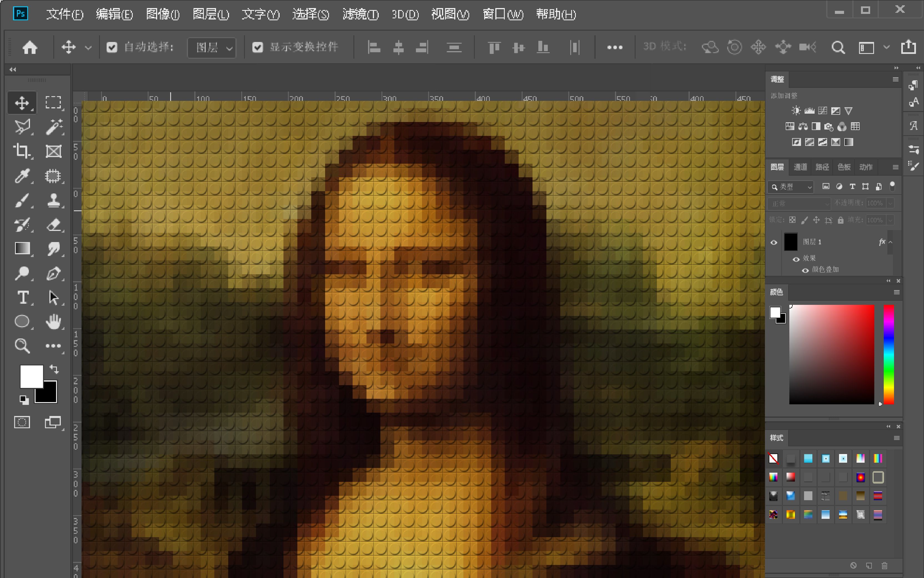Open the workspace switcher dropdown arrow

[887, 48]
